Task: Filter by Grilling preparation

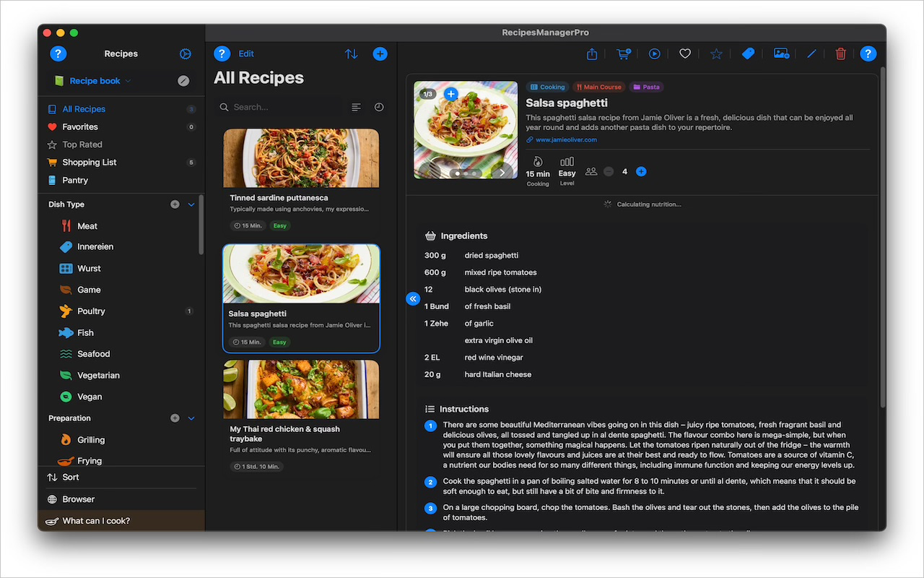Action: click(x=121, y=439)
